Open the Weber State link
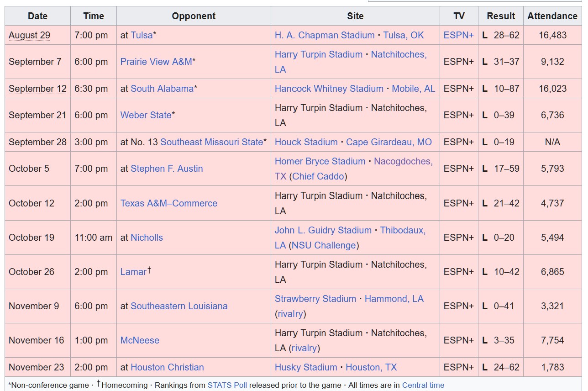The image size is (588, 391). (x=146, y=115)
